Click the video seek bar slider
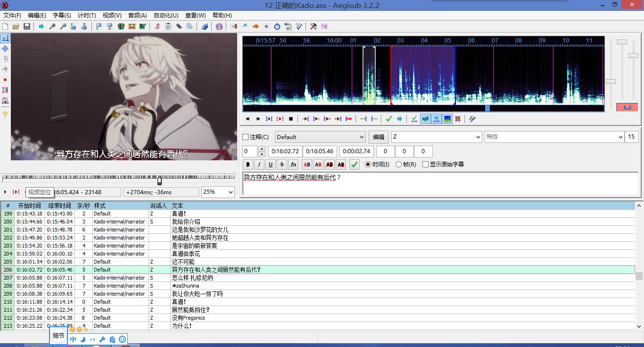The width and height of the screenshot is (644, 347). (x=119, y=179)
